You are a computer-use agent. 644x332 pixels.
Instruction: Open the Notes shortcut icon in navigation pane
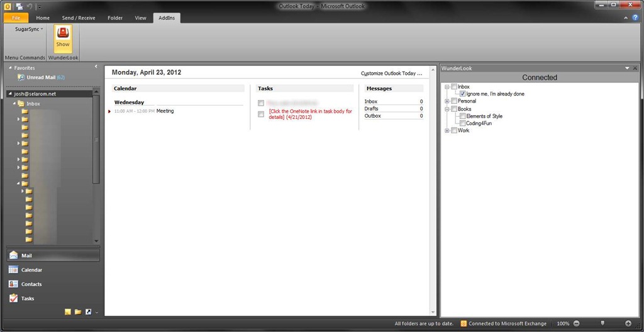pos(67,312)
